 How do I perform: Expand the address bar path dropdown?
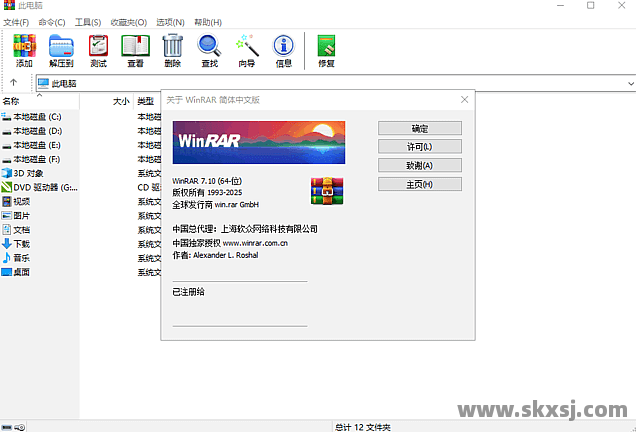[629, 84]
